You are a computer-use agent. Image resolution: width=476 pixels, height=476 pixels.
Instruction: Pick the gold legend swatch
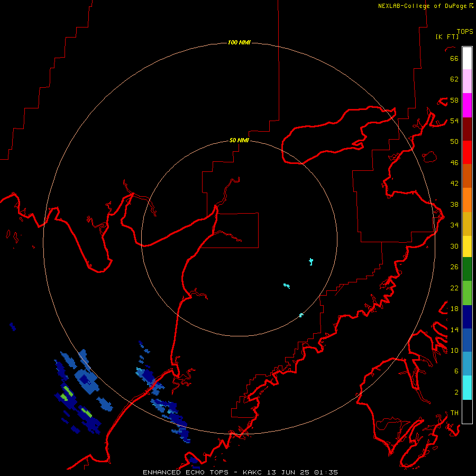467,224
